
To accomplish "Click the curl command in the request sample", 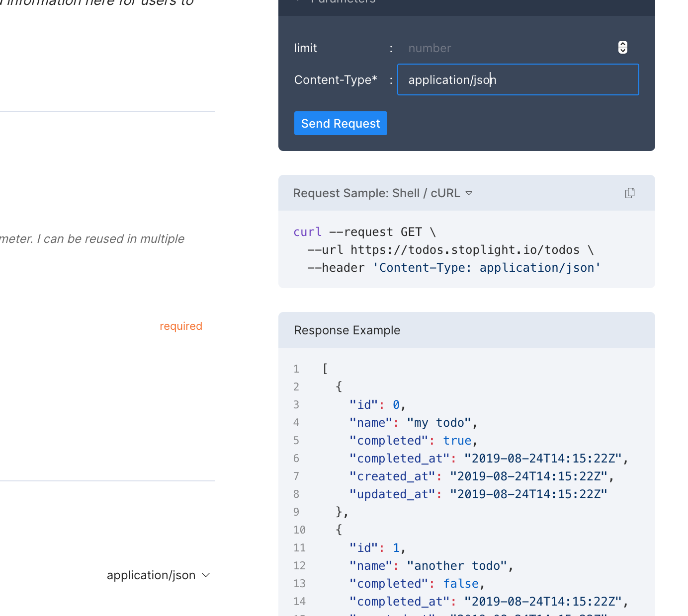I will [307, 231].
